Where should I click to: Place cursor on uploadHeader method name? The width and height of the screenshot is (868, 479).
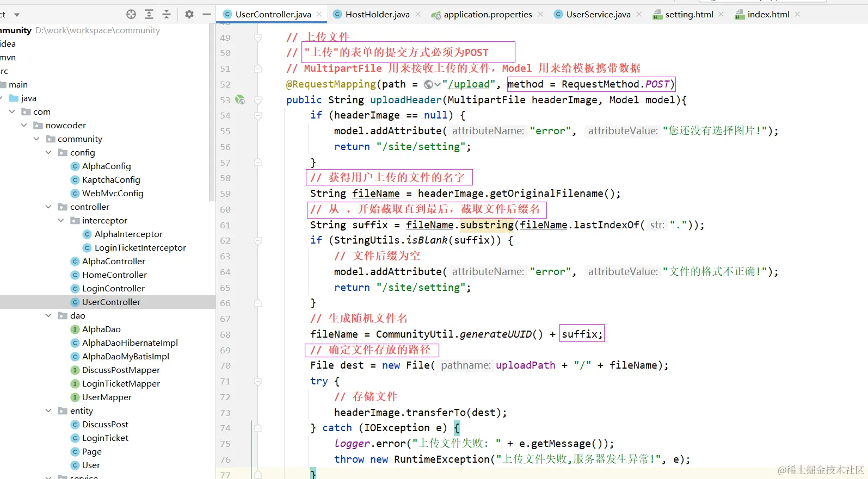point(406,99)
